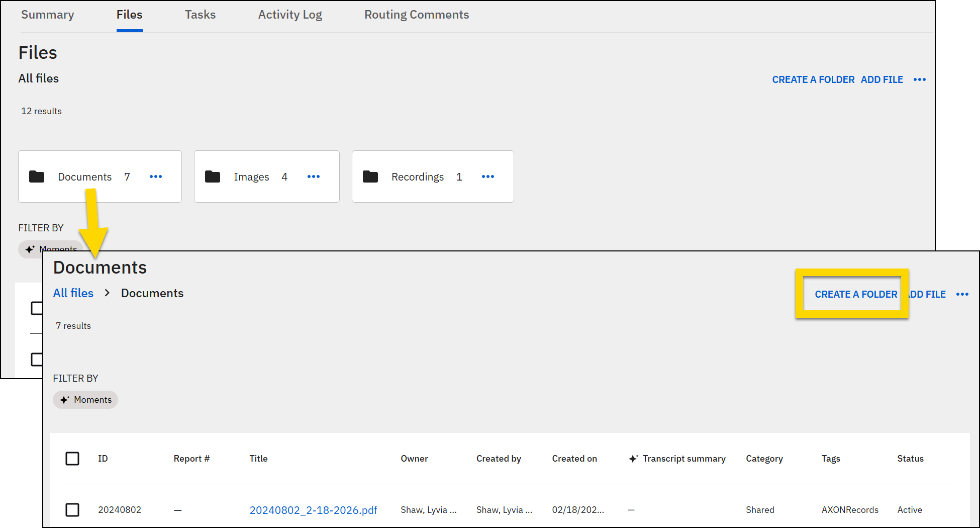The height and width of the screenshot is (528, 980).
Task: Click the highlighted Create a Folder button
Action: click(x=855, y=294)
